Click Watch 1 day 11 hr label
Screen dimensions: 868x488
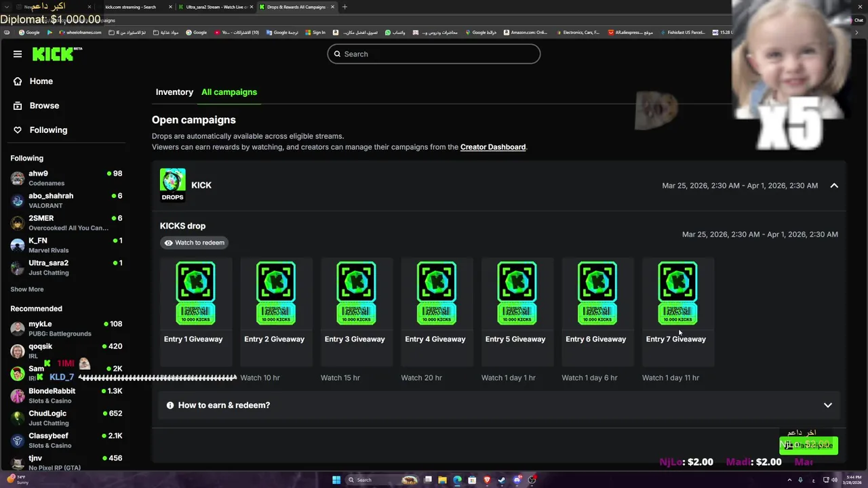tap(671, 378)
